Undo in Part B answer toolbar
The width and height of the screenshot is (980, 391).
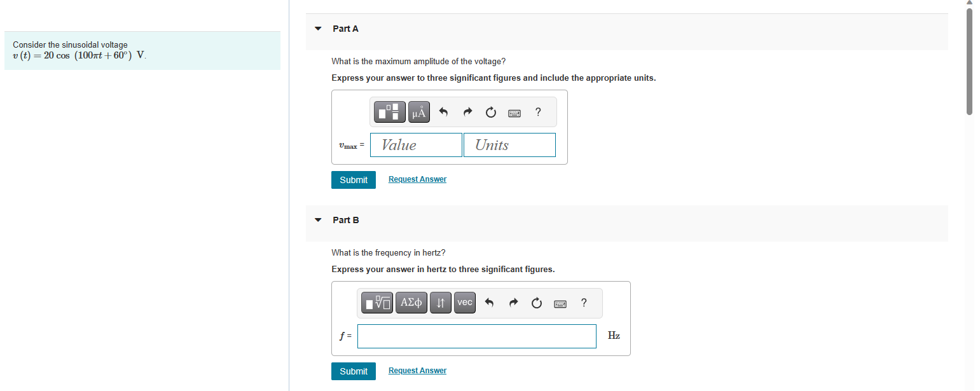pos(489,303)
